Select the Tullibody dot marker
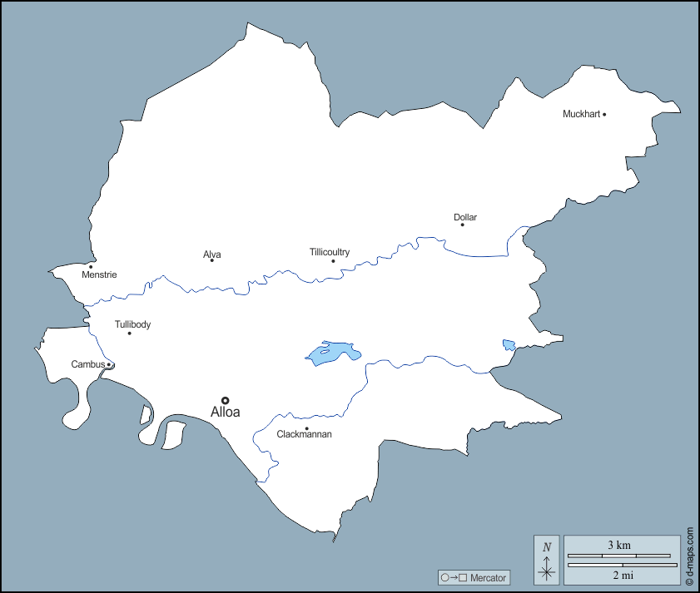The width and height of the screenshot is (700, 593). coord(129,334)
